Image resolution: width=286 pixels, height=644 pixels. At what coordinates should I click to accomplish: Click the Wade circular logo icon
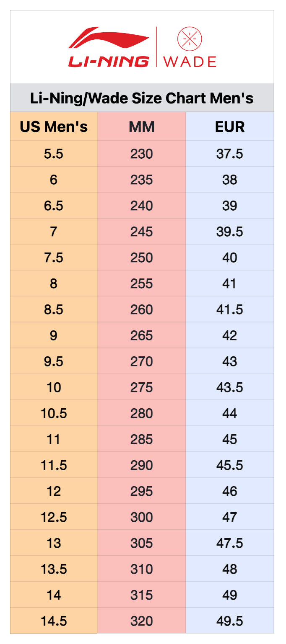[190, 39]
